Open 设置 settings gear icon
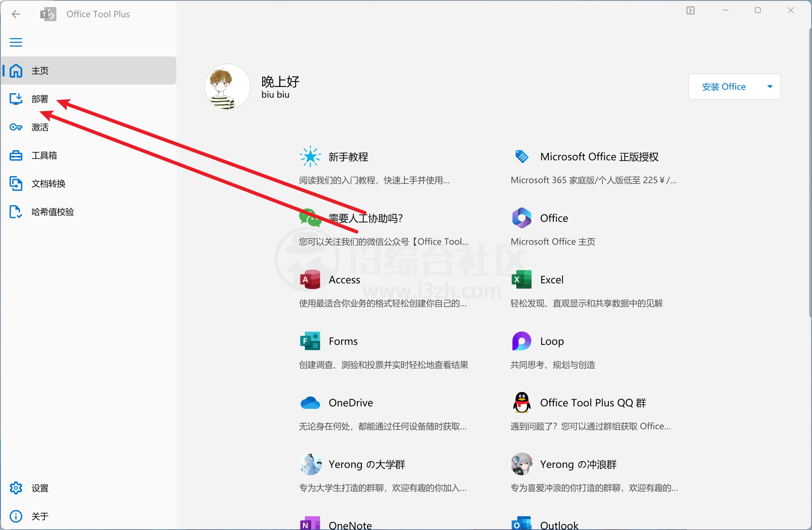 pos(16,488)
